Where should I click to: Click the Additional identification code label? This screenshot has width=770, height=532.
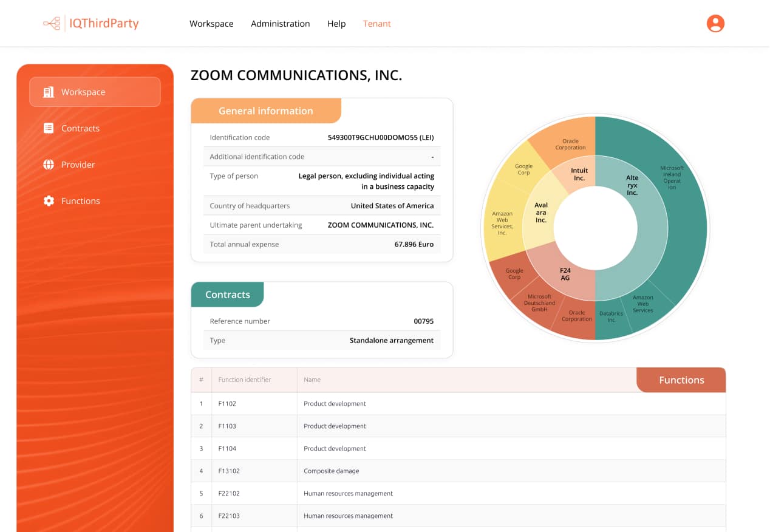(x=257, y=157)
